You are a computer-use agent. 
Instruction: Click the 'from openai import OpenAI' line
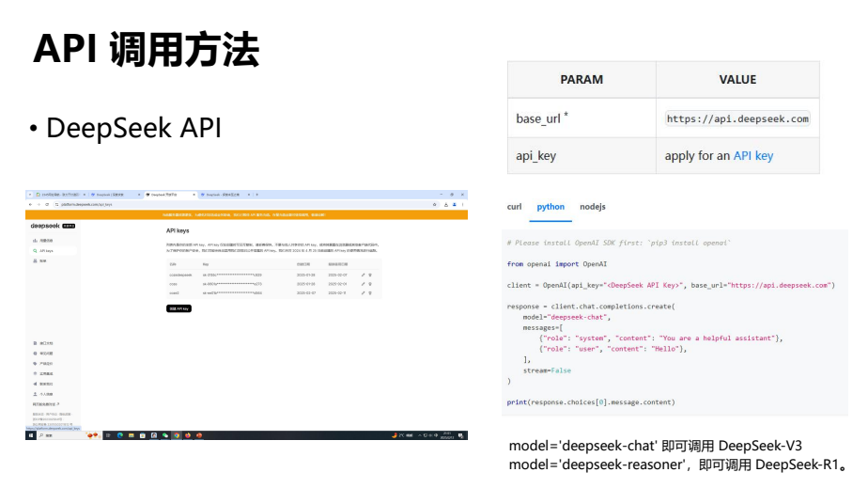(x=557, y=264)
